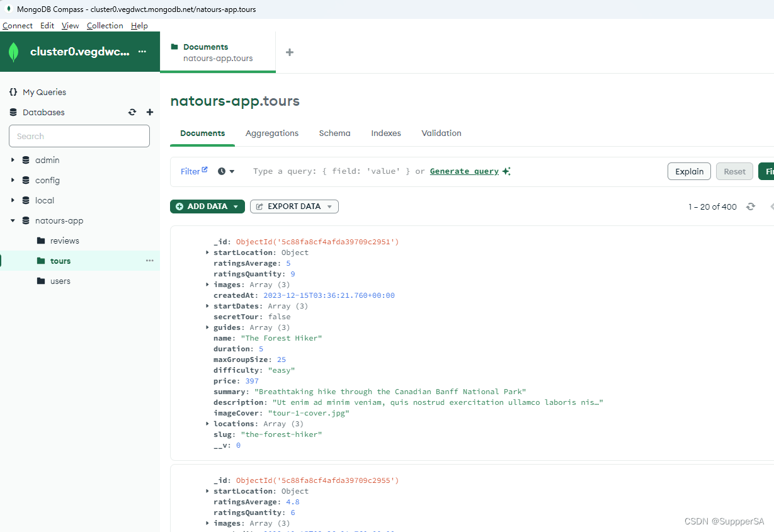Click the Databases heading in sidebar

coord(43,112)
